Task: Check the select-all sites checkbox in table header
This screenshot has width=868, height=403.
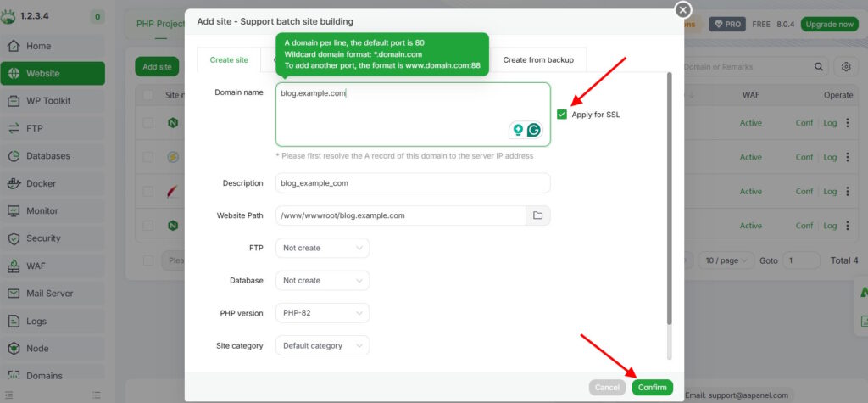Action: click(147, 95)
